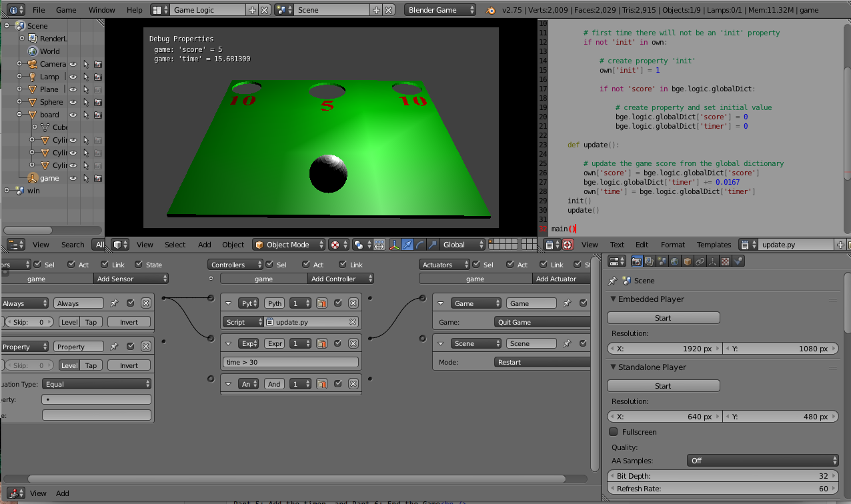
Task: Open the Physics properties tab
Action: tap(738, 261)
